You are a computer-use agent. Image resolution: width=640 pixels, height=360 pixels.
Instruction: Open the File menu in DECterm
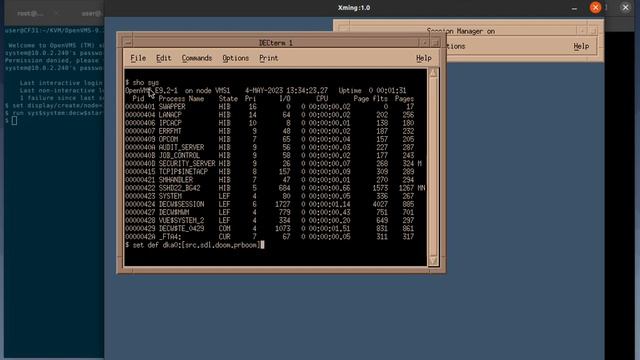click(138, 58)
